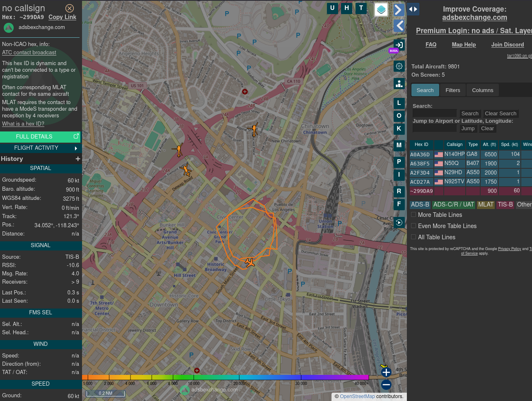
Task: Switch to the Filters tab
Action: coord(453,90)
